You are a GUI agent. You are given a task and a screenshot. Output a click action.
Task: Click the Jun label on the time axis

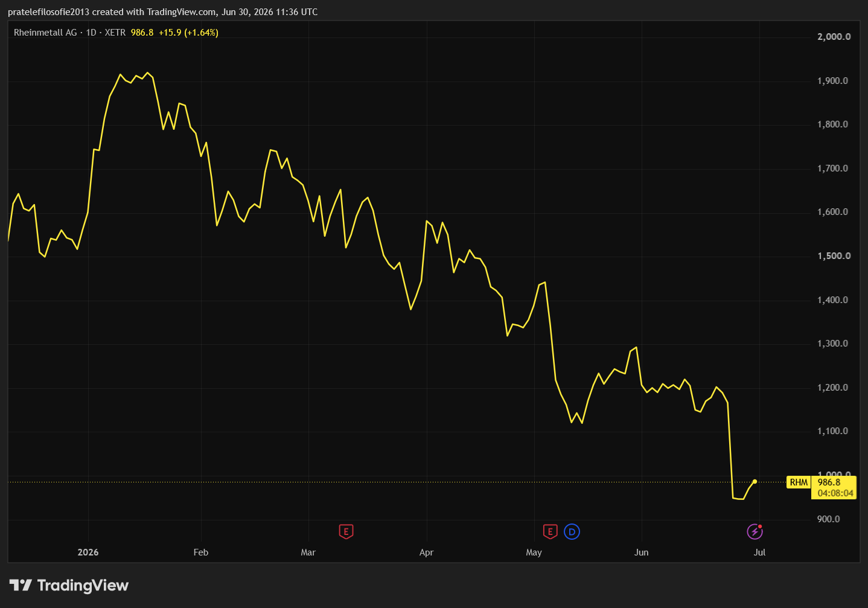tap(642, 552)
